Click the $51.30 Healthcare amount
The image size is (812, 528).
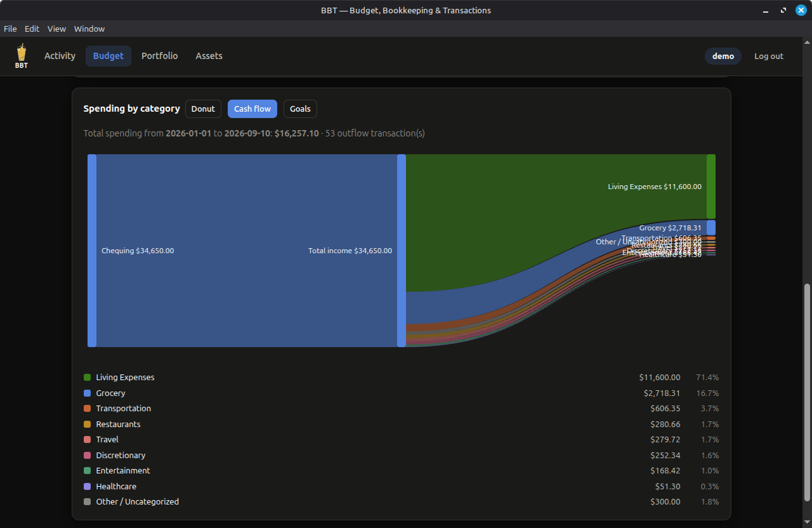(x=668, y=486)
